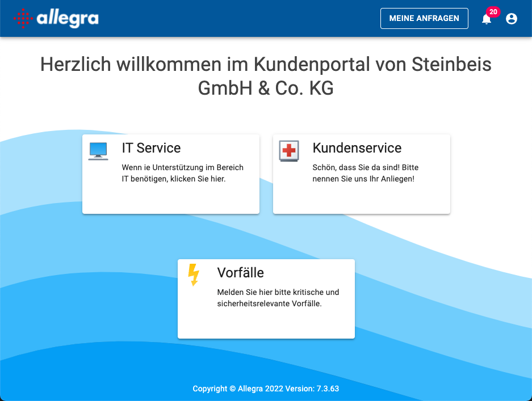The height and width of the screenshot is (401, 532).
Task: Click the red dotted flower logo mark
Action: point(23,18)
